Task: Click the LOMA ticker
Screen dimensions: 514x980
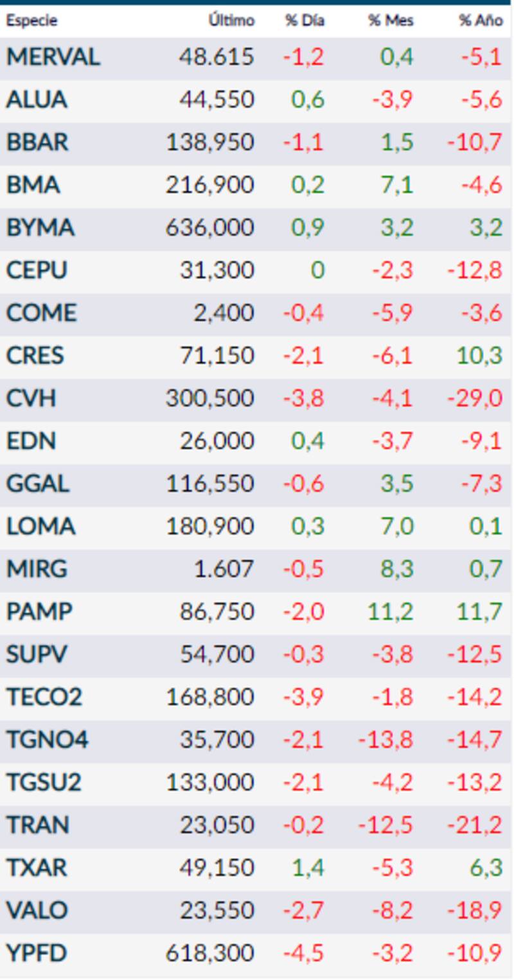Action: pos(40,527)
